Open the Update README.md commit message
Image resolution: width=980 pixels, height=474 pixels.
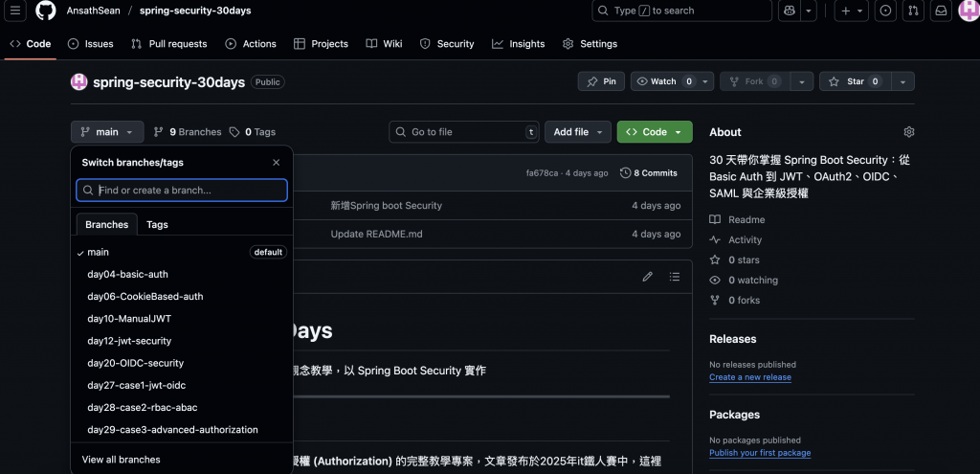376,234
